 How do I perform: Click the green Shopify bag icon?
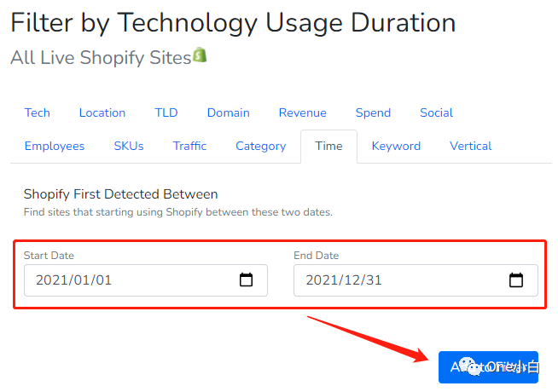tap(200, 56)
